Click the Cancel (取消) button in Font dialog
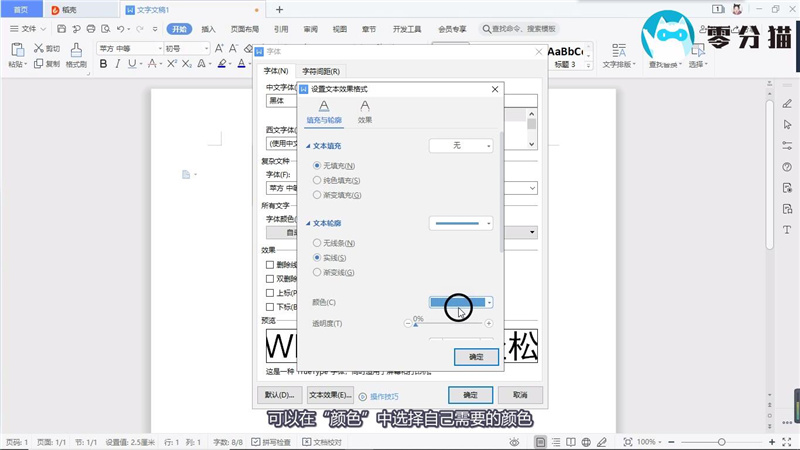The width and height of the screenshot is (800, 450). (x=520, y=394)
